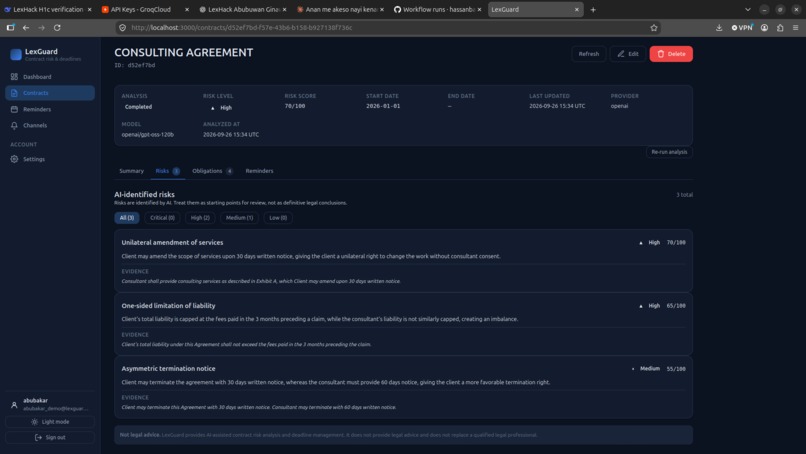This screenshot has height=454, width=806.
Task: Click the Refresh button
Action: tap(589, 54)
